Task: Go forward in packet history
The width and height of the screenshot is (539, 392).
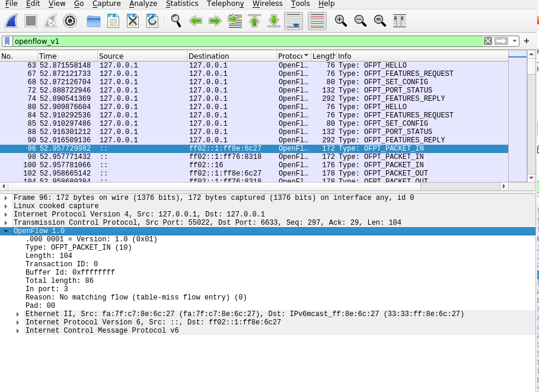Action: click(215, 21)
